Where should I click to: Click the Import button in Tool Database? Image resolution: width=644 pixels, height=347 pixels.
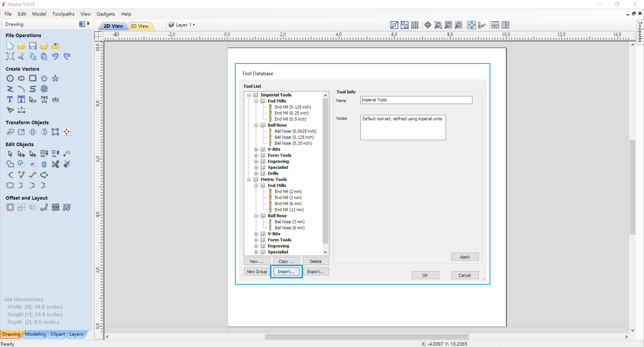286,271
